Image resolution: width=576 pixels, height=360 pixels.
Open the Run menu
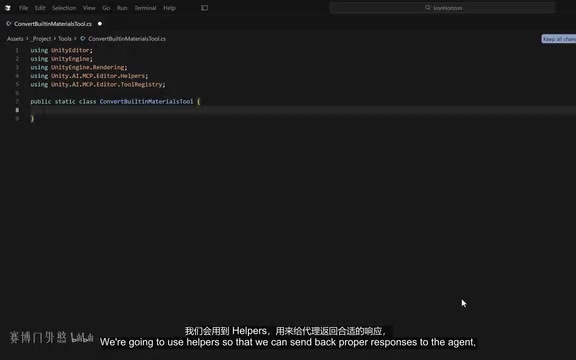tap(122, 8)
